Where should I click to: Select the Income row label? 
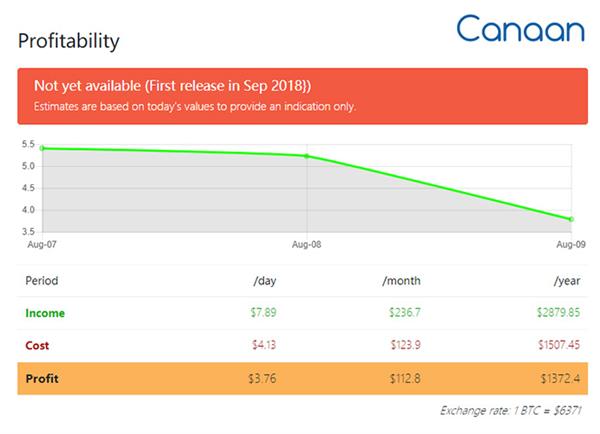coord(45,313)
